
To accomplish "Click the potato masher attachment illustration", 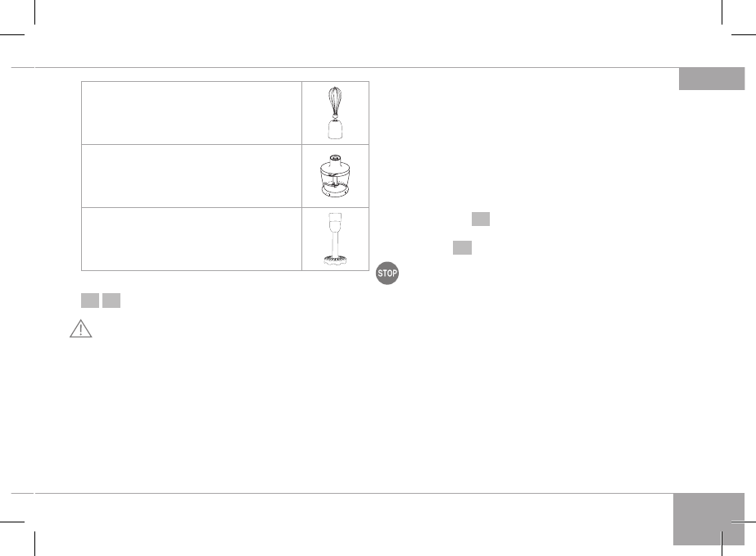I will 335,239.
